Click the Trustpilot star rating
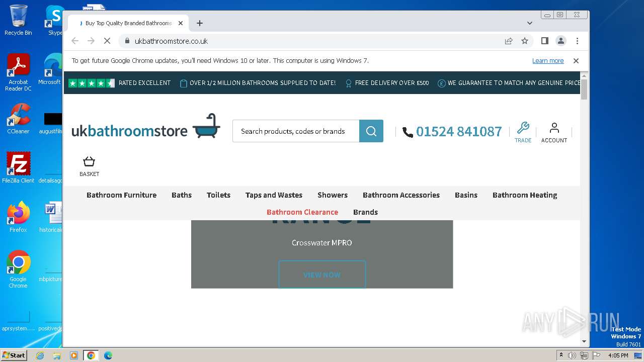 (92, 83)
